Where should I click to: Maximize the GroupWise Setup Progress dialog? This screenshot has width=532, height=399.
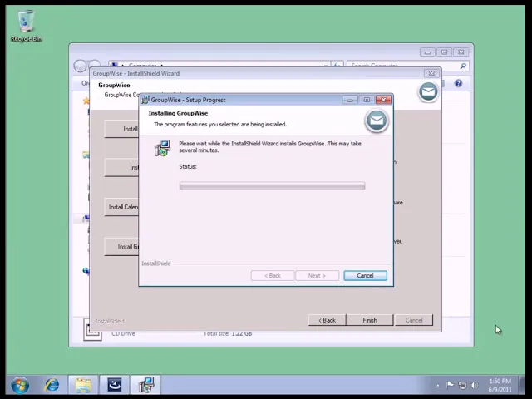367,100
